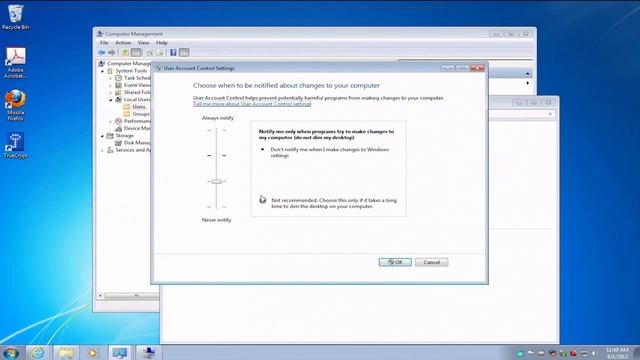Viewport: 640px width, 360px height.
Task: Open the Recycle Bin desktop icon
Action: [x=16, y=17]
